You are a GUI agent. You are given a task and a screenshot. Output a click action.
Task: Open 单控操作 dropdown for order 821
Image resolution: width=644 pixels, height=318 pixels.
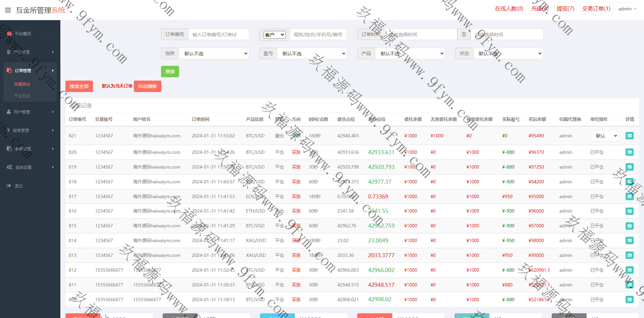[604, 136]
